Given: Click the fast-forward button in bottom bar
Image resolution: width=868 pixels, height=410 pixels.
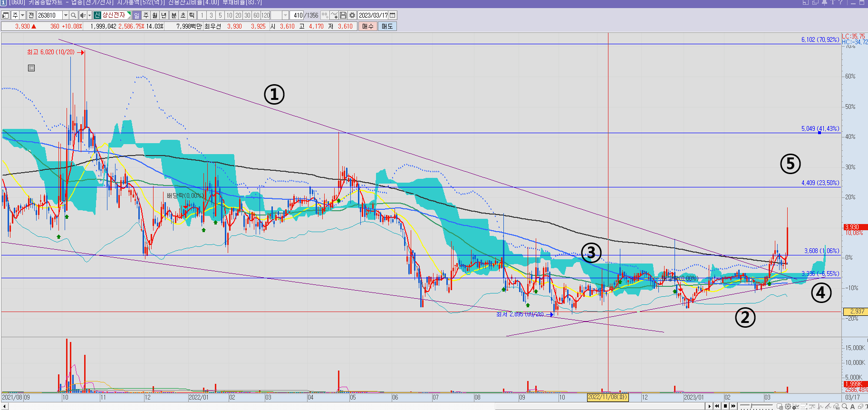Looking at the screenshot, I should tap(733, 406).
